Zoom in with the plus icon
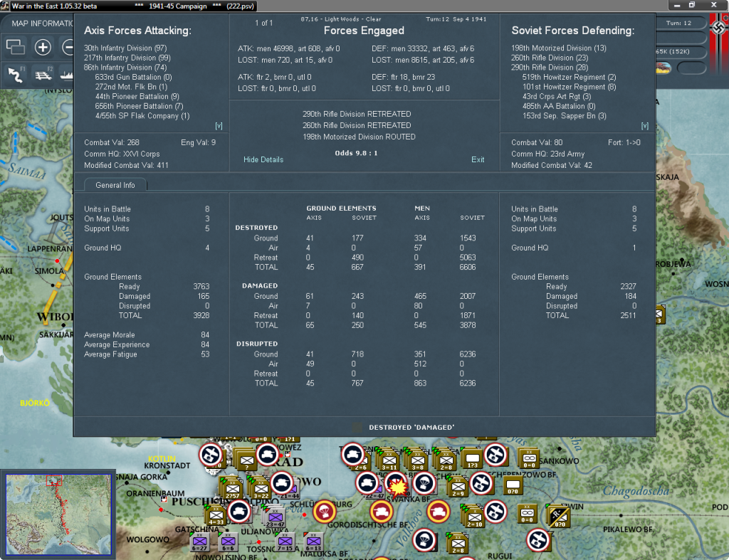Screen dimensions: 729x560 point(43,47)
